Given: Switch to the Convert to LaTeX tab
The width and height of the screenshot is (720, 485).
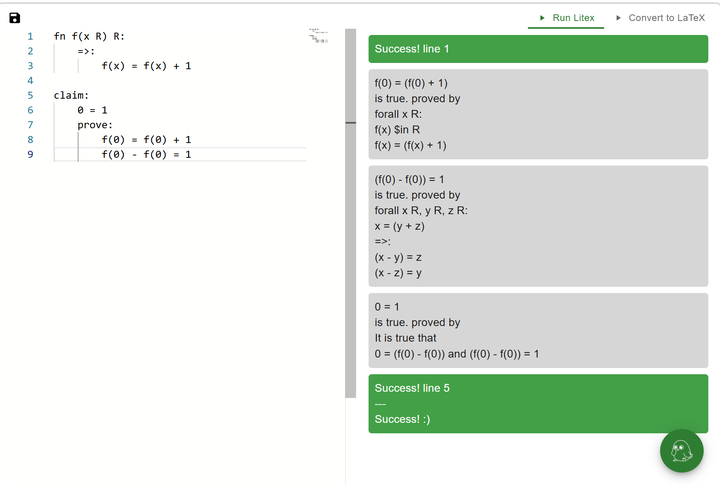Looking at the screenshot, I should [x=661, y=18].
